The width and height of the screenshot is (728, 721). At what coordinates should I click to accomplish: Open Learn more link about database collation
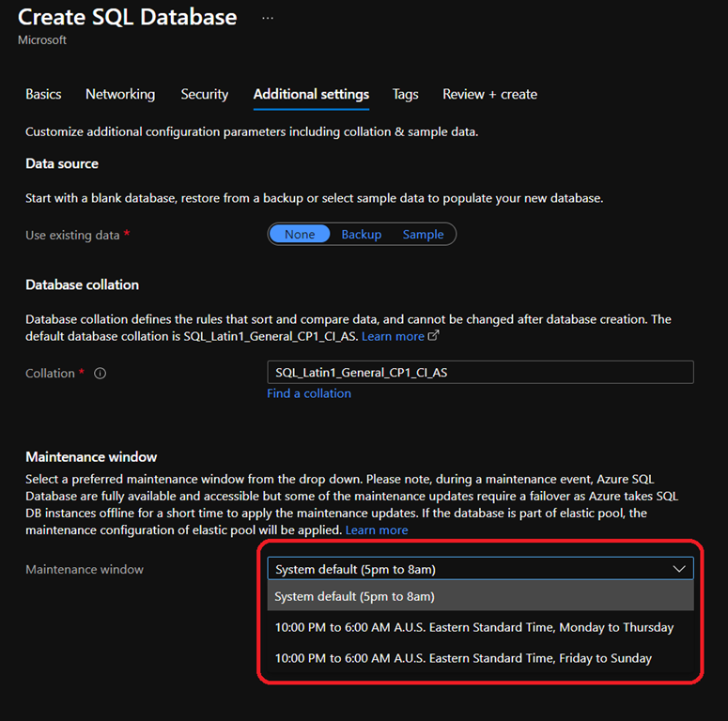(x=393, y=336)
